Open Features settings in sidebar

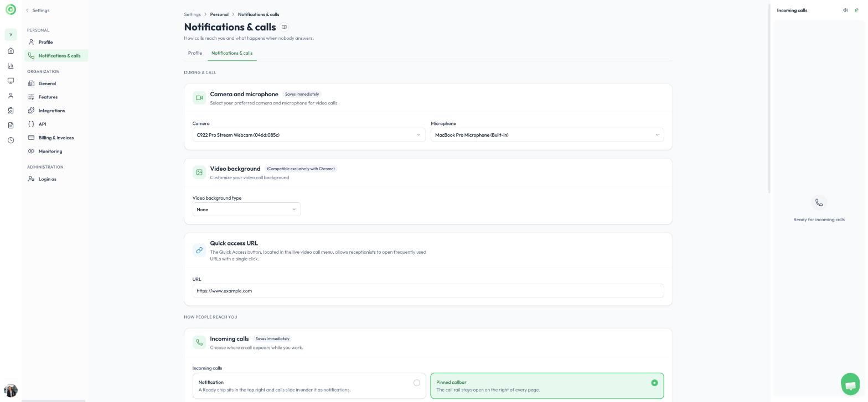56,97
